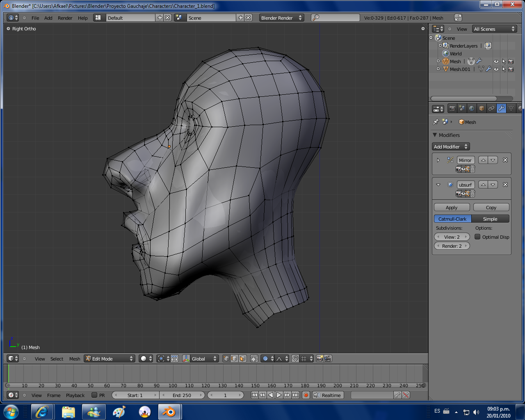525x420 pixels.
Task: Open the Object properties cube tab
Action: point(482,109)
